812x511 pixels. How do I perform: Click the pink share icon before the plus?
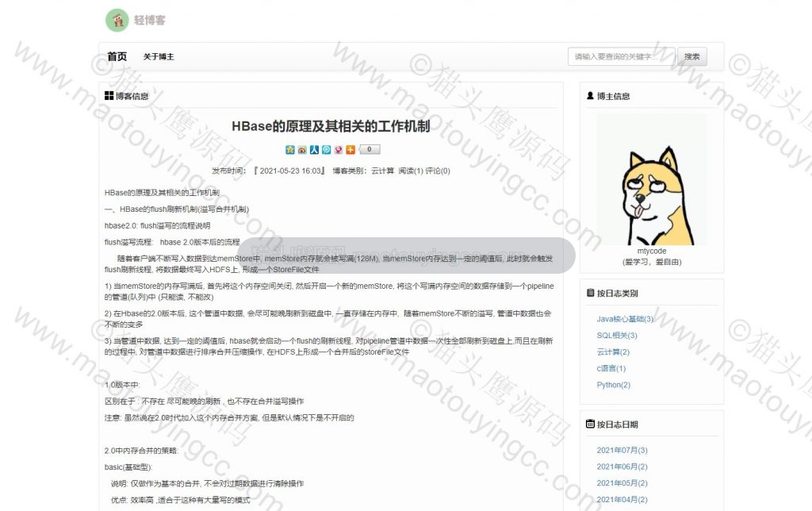(338, 150)
